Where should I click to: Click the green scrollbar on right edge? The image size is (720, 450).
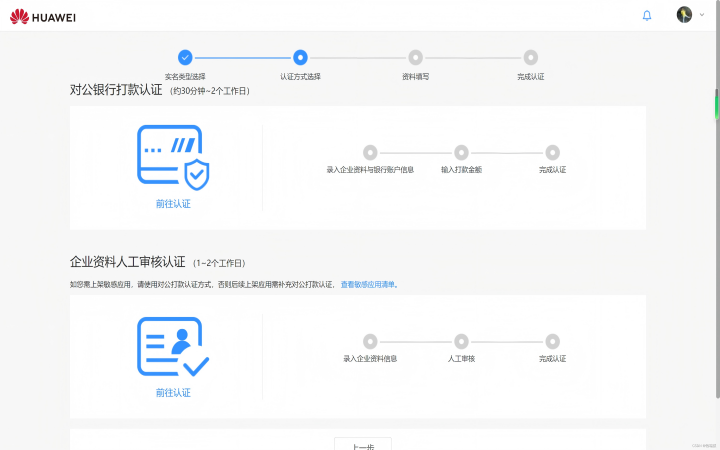[x=716, y=104]
